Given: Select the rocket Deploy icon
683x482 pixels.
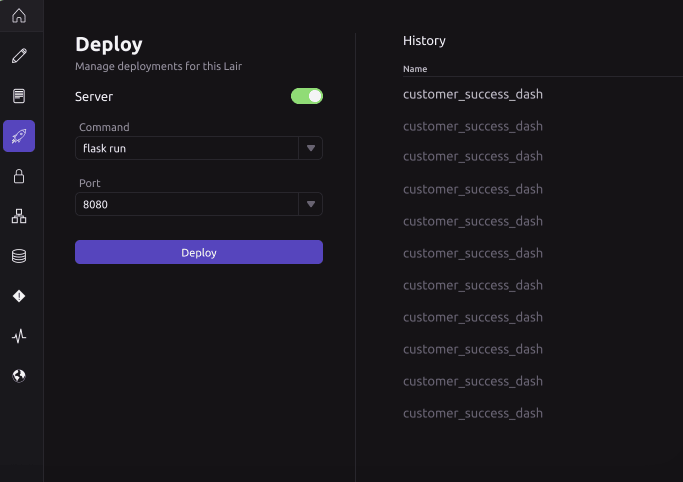Looking at the screenshot, I should (x=19, y=136).
